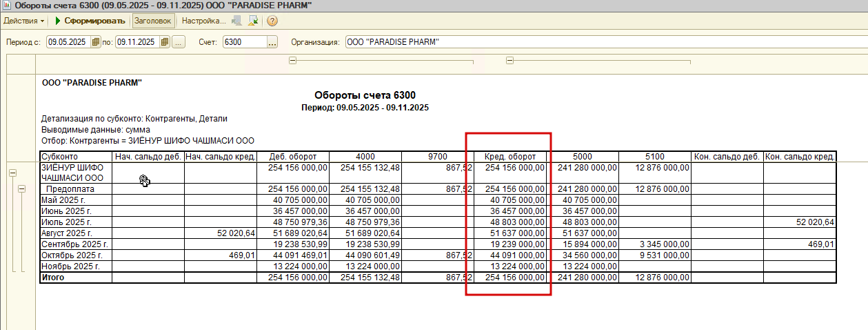The width and height of the screenshot is (868, 330).
Task: Click the report title Обороты счета 6300
Action: [x=365, y=95]
